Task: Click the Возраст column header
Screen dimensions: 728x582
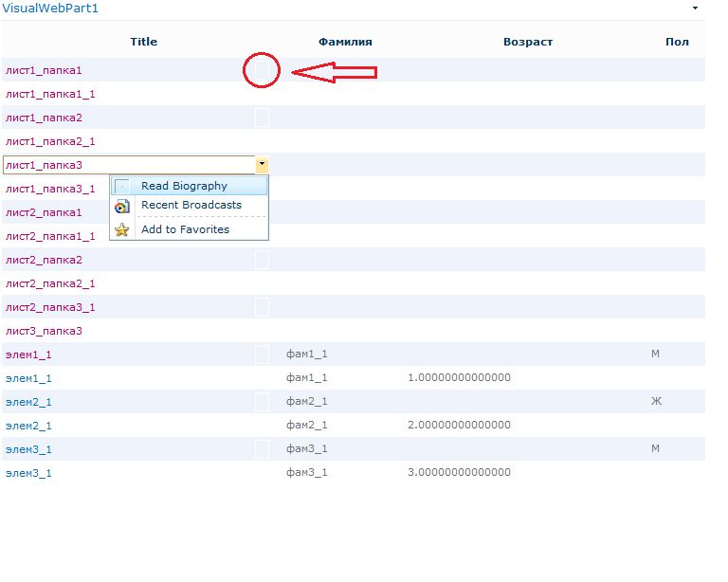Action: [528, 42]
